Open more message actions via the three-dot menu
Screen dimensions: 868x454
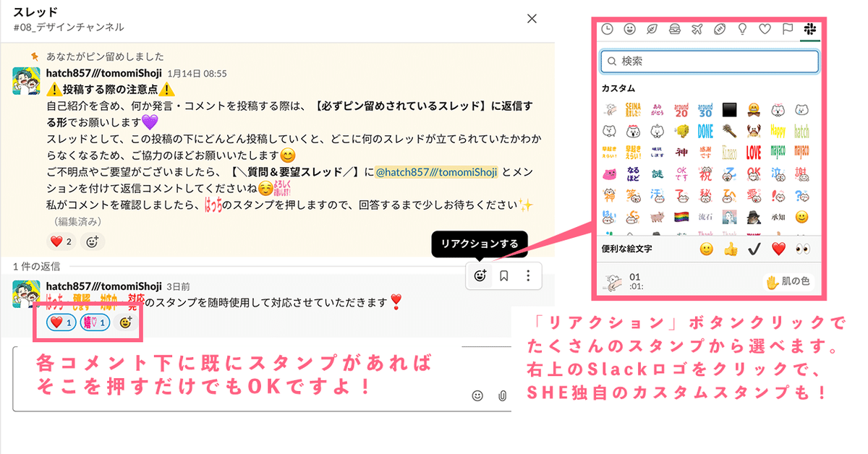[x=529, y=276]
